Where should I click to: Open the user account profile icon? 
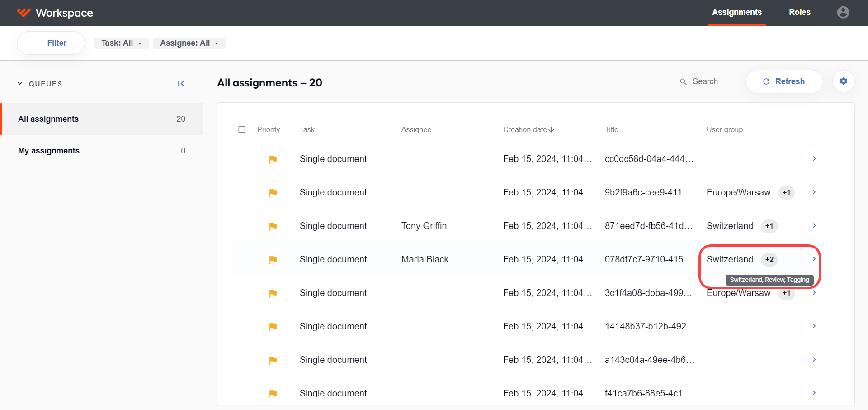843,12
